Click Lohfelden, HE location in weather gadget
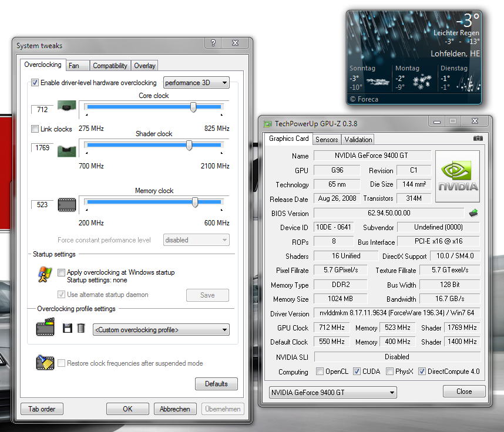The width and height of the screenshot is (504, 432). pos(455,53)
